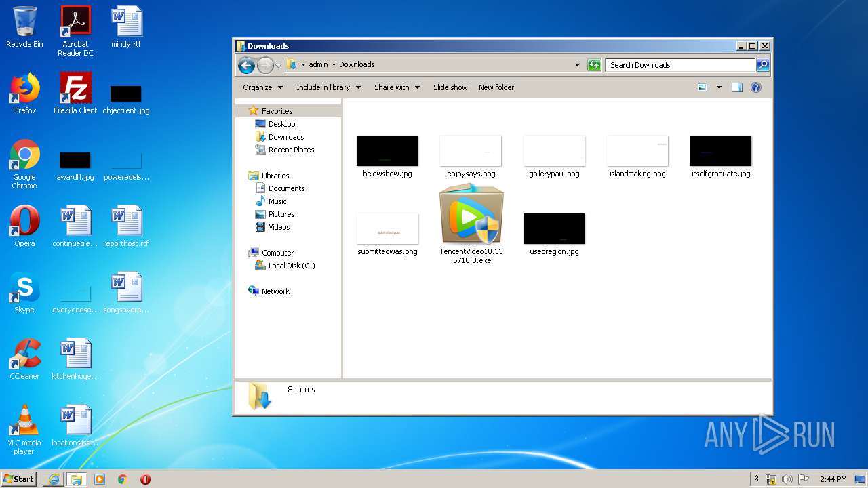Open Pictures library

[281, 214]
